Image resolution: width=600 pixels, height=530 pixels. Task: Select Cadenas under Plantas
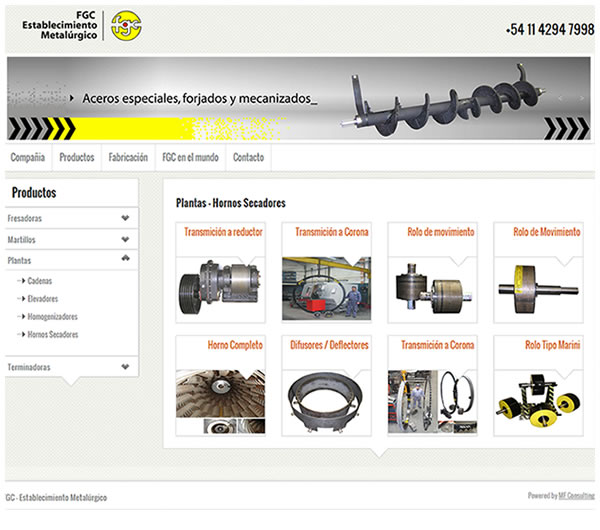39,281
